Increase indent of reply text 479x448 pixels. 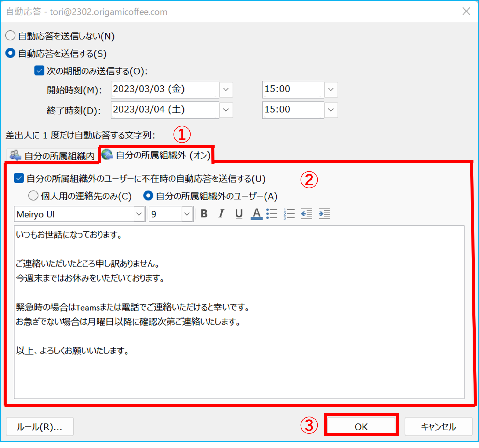324,214
